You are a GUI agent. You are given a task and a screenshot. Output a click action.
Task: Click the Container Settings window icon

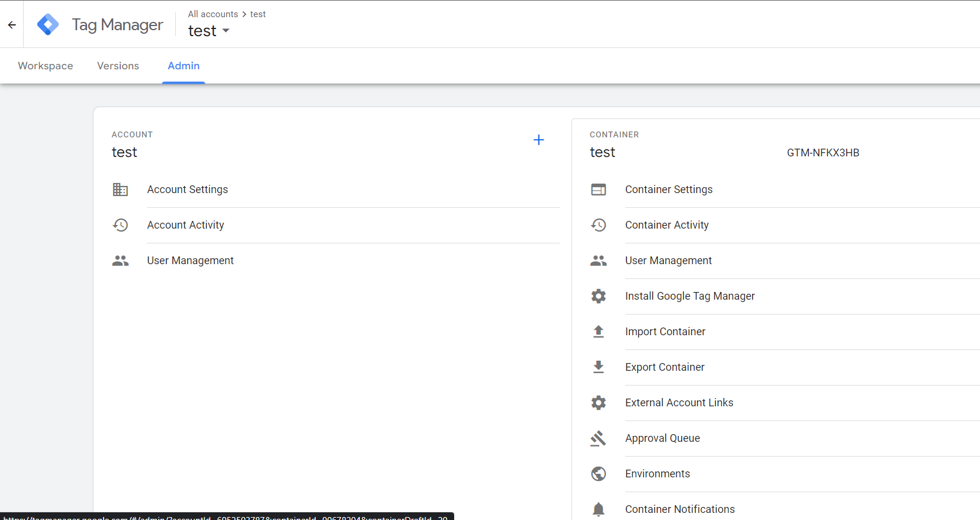599,190
